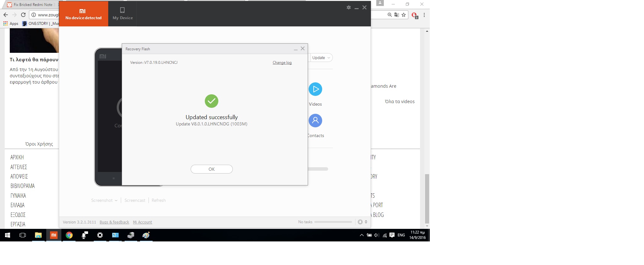This screenshot has width=644, height=265.
Task: Select the No device detected tab
Action: (83, 14)
